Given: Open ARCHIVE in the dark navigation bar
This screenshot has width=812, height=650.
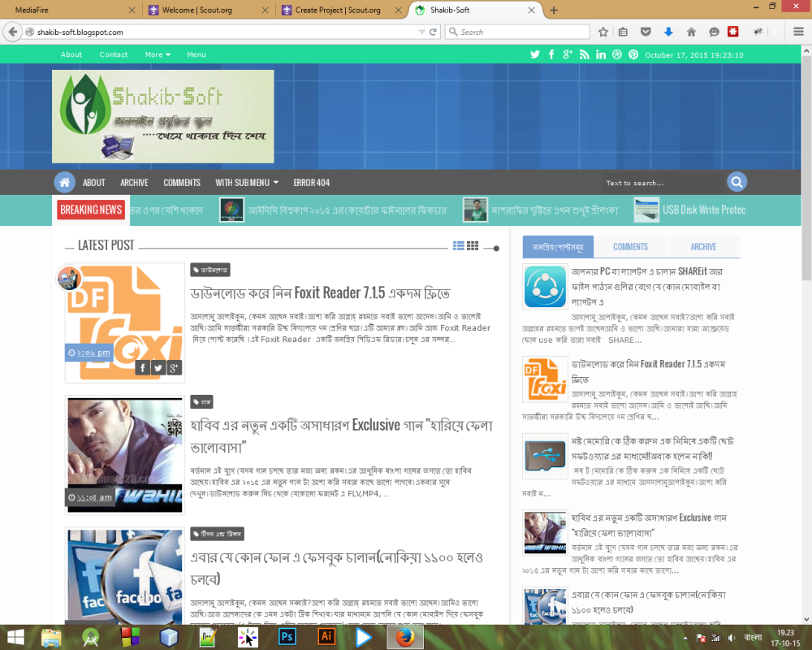Looking at the screenshot, I should coord(134,183).
